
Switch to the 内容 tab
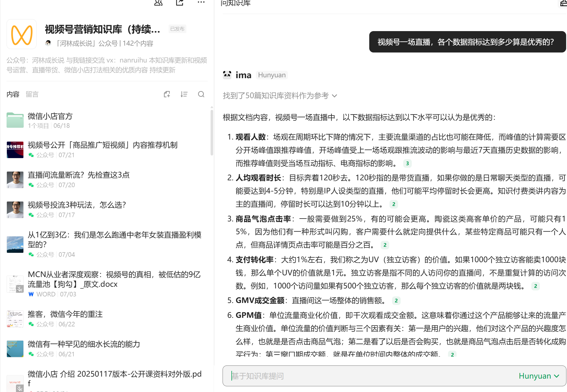point(13,94)
